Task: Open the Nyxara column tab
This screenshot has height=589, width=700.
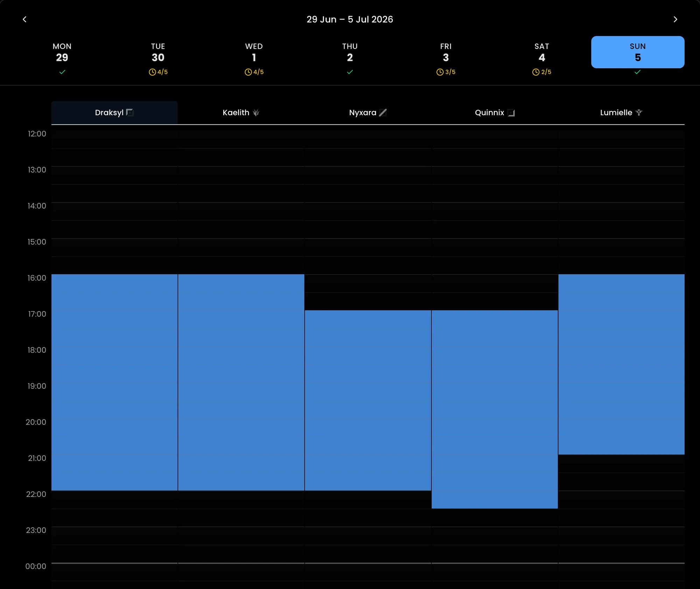Action: click(x=368, y=113)
